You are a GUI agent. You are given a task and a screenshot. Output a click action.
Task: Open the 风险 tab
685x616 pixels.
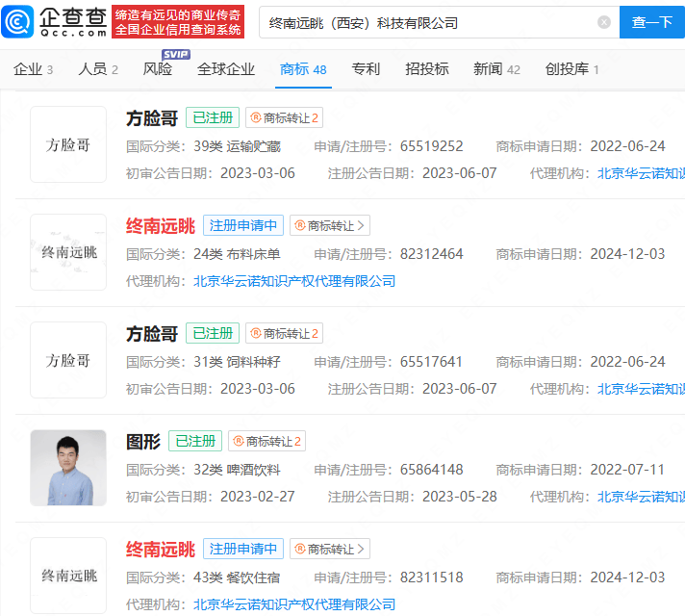pyautogui.click(x=157, y=69)
